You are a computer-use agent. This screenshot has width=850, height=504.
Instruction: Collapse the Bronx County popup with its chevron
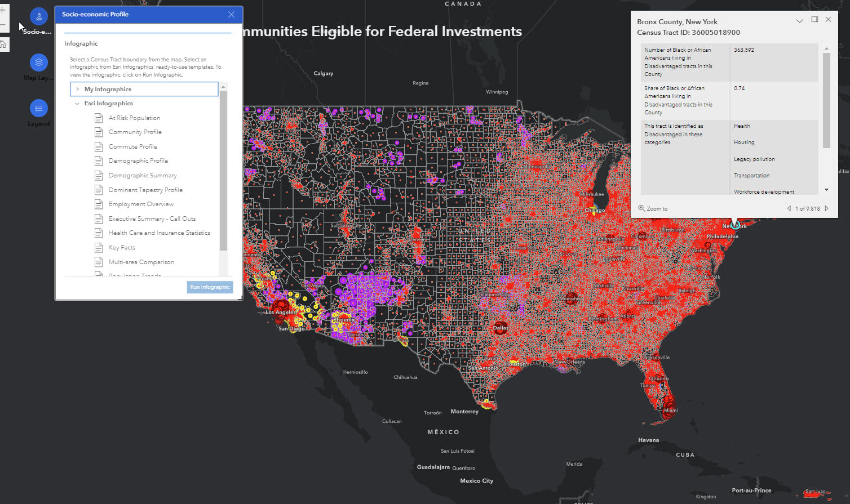point(799,20)
